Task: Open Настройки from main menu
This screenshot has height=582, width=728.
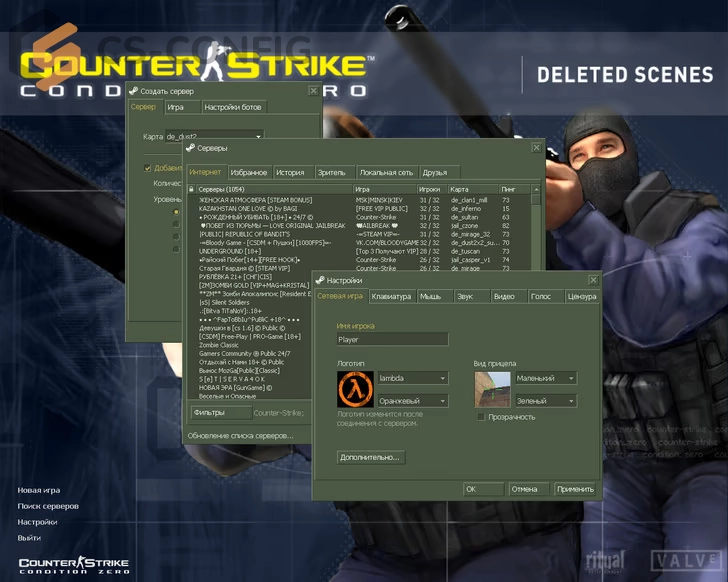Action: (x=37, y=522)
